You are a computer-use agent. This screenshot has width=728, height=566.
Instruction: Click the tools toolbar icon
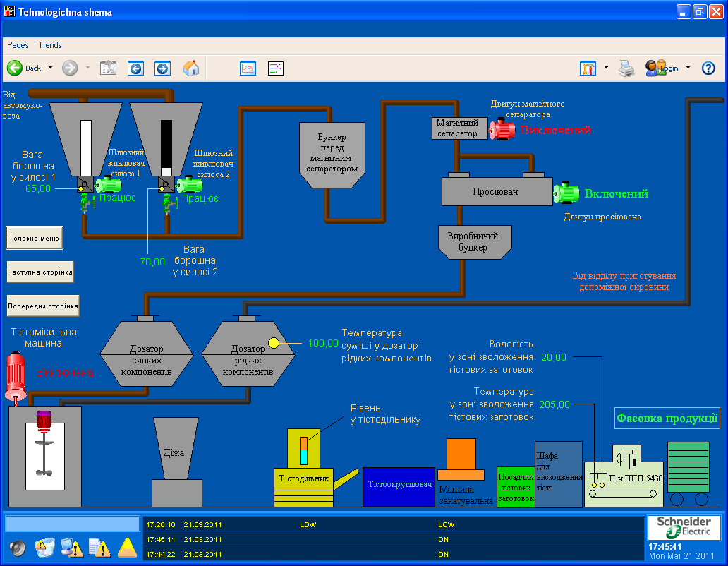coord(588,68)
